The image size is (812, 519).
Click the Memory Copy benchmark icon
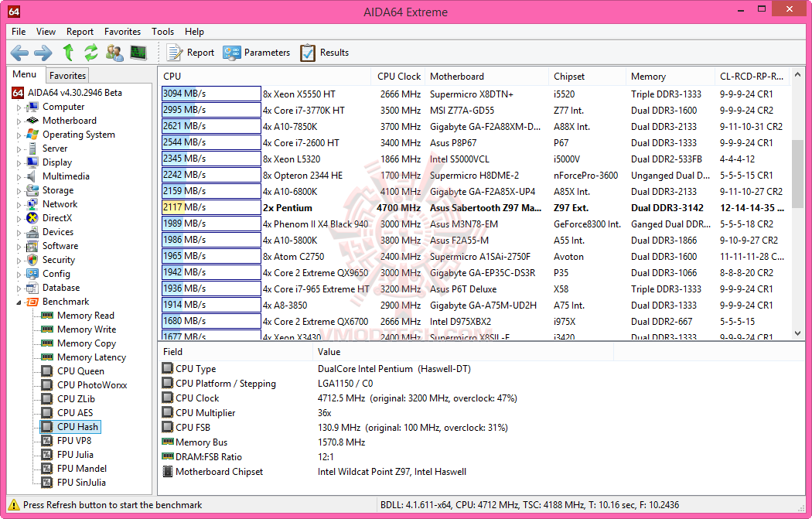47,343
